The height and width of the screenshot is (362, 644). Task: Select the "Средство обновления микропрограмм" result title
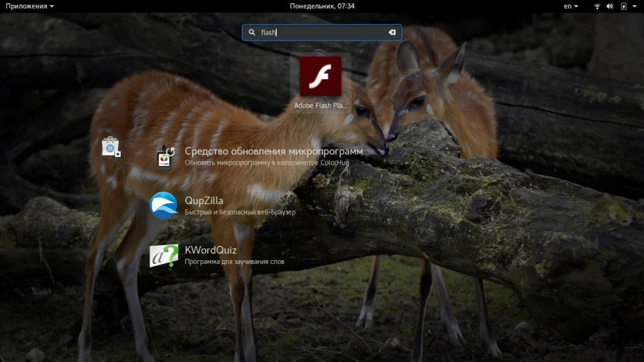[x=274, y=151]
